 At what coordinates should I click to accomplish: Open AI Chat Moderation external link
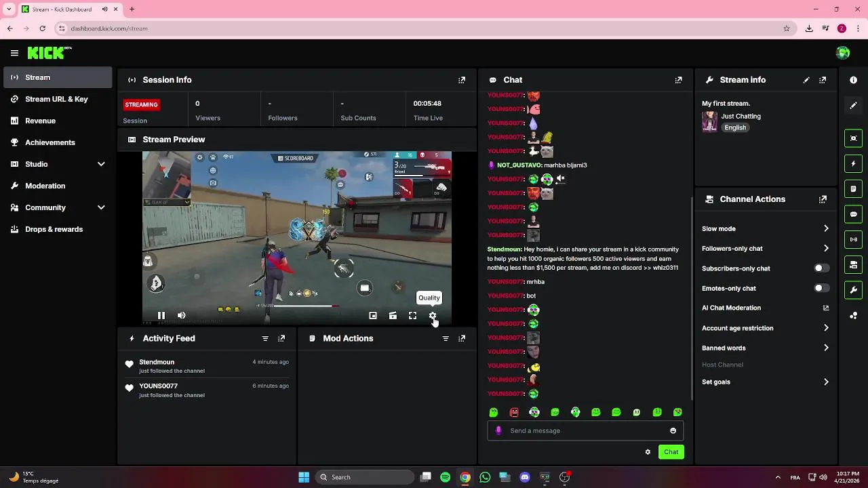tap(826, 308)
